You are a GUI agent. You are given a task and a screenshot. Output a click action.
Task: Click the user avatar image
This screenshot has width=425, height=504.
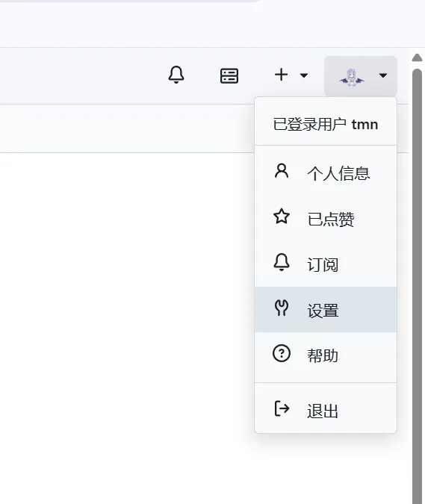point(352,77)
